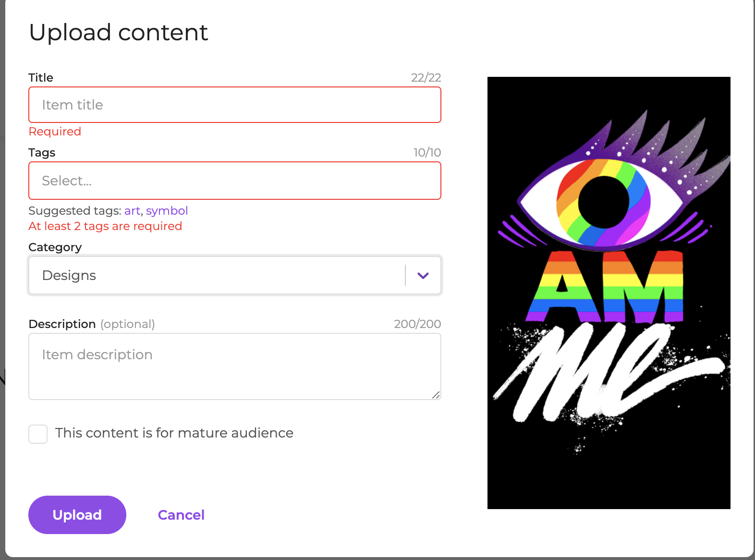The image size is (755, 560).
Task: Click the 'Upload content' heading
Action: (119, 33)
